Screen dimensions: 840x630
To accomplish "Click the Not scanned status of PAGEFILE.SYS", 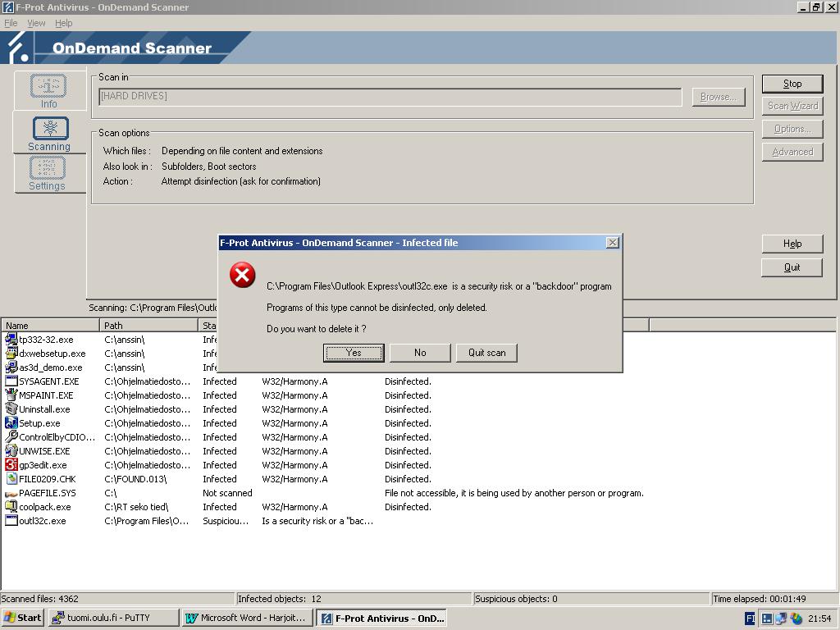I will click(227, 493).
